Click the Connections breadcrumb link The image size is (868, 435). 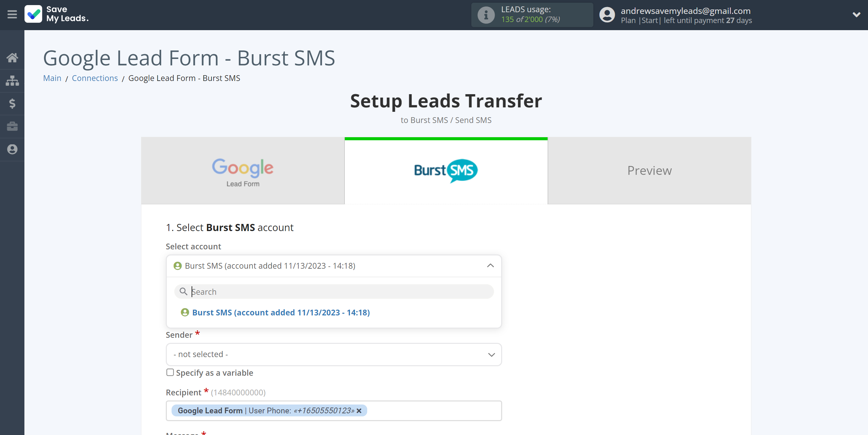pos(94,78)
